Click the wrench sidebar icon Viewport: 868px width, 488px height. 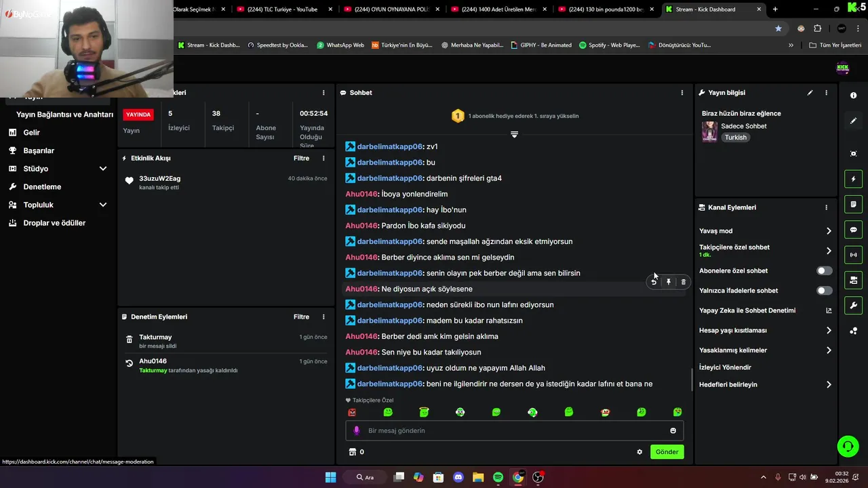coord(853,305)
